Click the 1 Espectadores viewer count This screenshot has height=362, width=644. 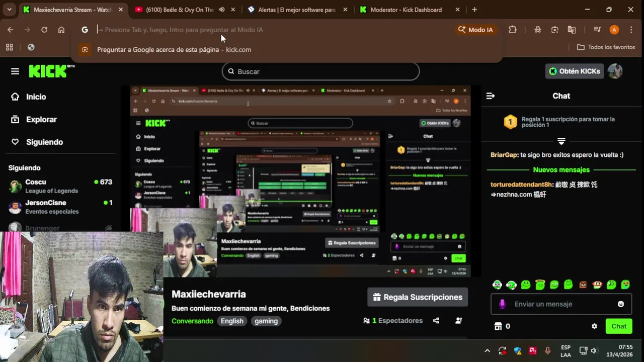(393, 321)
